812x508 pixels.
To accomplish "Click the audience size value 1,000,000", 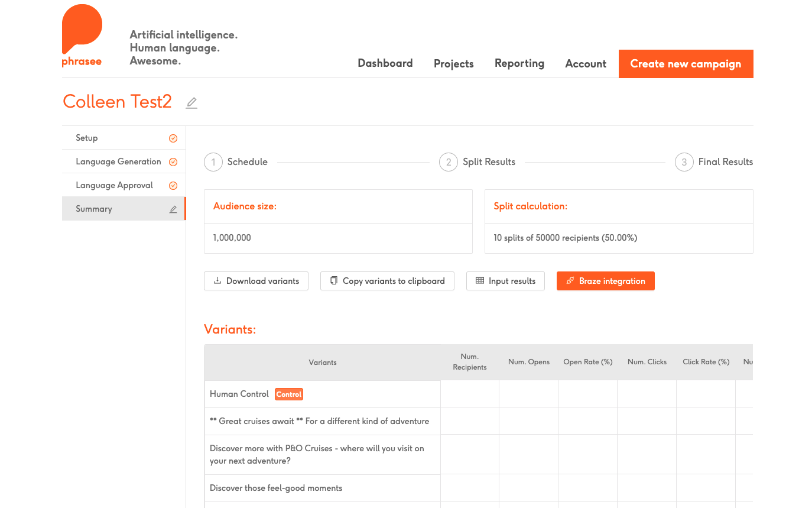I will coord(232,238).
